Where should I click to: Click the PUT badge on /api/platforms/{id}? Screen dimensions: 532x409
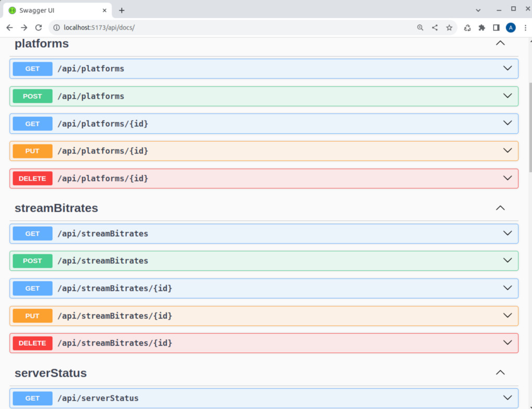coord(32,151)
